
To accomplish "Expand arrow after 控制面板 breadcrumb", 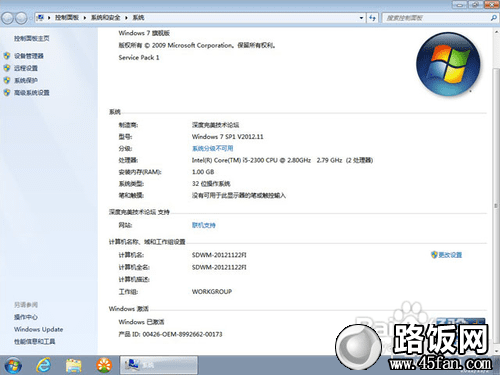I will (x=85, y=18).
